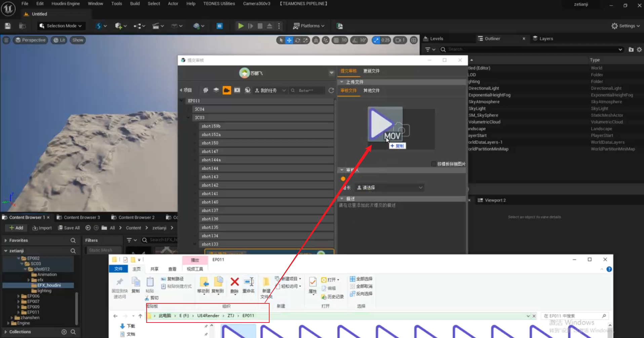Image resolution: width=644 pixels, height=338 pixels.
Task: Toggle rotation snapping in viewport toolbar
Action: tap(355, 40)
